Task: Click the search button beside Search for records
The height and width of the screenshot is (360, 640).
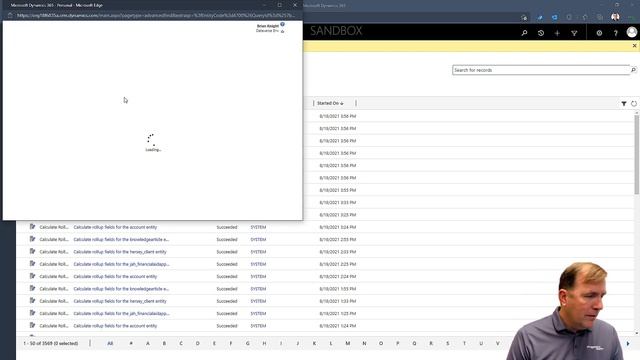Action: [x=633, y=70]
